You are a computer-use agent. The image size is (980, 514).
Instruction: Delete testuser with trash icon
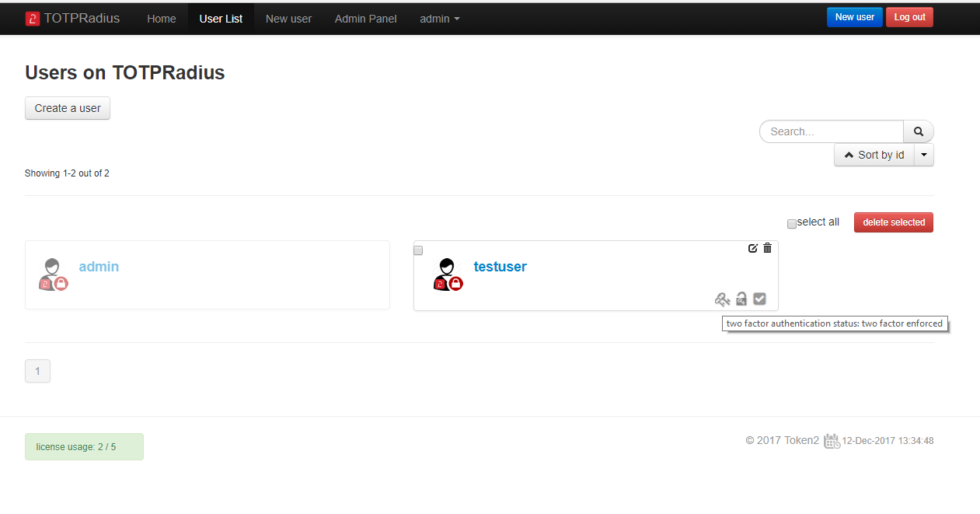tap(768, 248)
